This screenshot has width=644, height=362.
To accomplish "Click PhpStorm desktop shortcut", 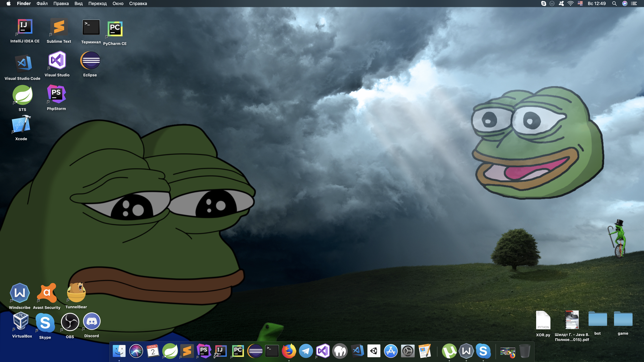I will point(56,94).
